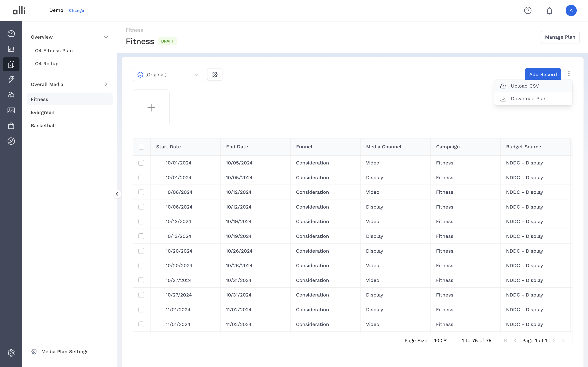Click the notifications bell icon
The height and width of the screenshot is (367, 588).
(x=549, y=11)
